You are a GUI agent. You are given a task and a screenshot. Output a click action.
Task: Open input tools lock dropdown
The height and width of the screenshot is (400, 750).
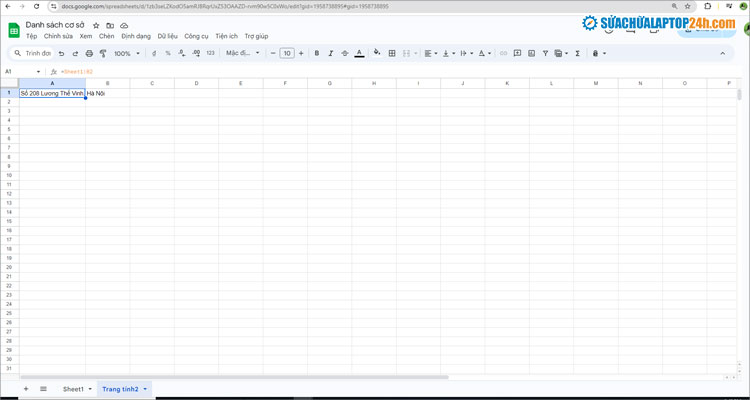[x=599, y=54]
